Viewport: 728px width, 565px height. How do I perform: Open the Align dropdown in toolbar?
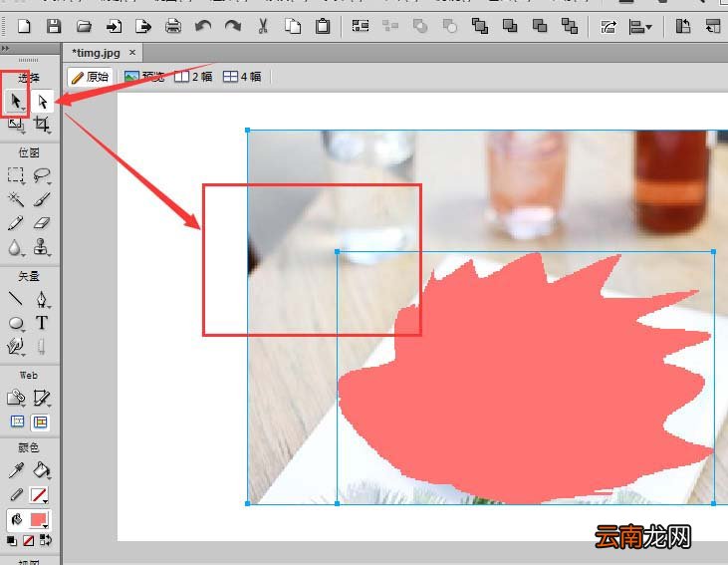pos(640,27)
